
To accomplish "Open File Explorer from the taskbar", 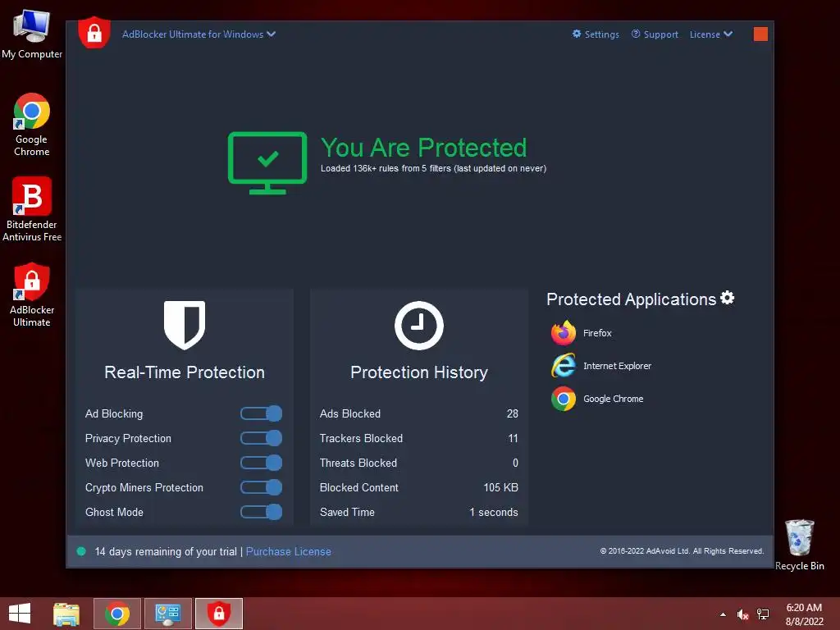I will click(66, 614).
